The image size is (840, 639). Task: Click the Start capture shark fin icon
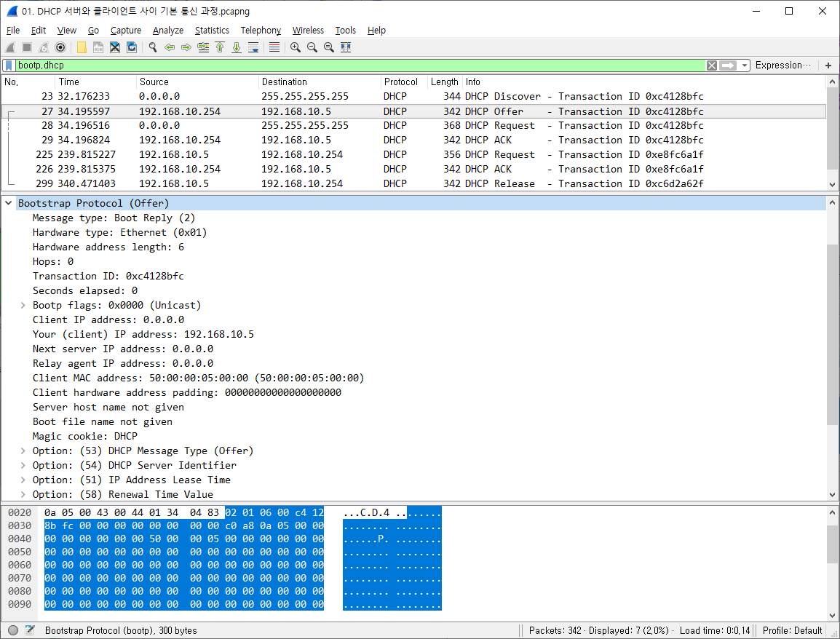(x=10, y=48)
